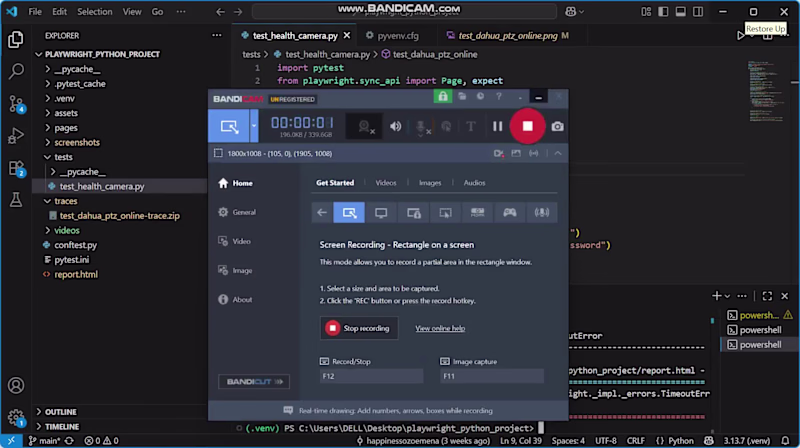Click the labeled Stop recording button
The image size is (800, 448).
[x=359, y=328]
